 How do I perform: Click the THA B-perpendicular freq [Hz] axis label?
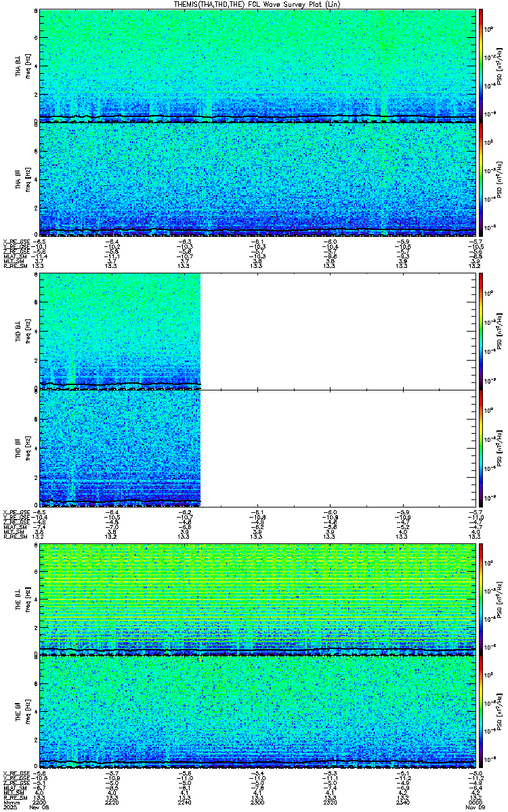pos(27,66)
